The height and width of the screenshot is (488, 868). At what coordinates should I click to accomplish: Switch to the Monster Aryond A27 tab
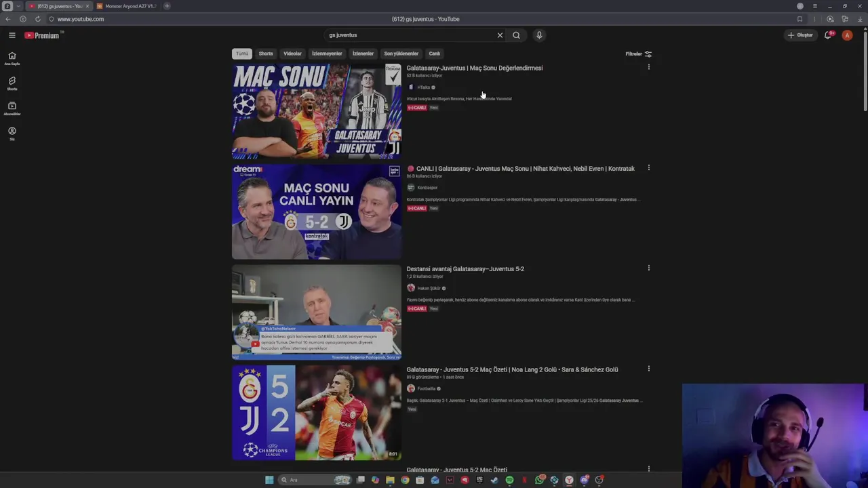point(126,6)
